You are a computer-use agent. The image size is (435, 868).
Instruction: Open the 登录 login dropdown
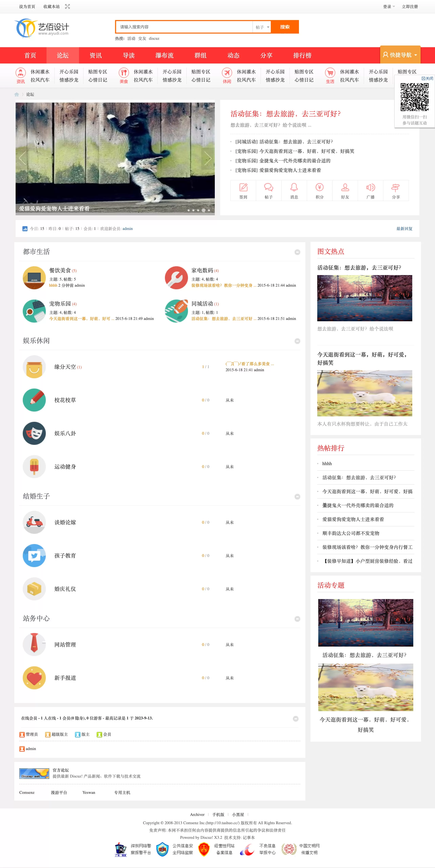389,6
